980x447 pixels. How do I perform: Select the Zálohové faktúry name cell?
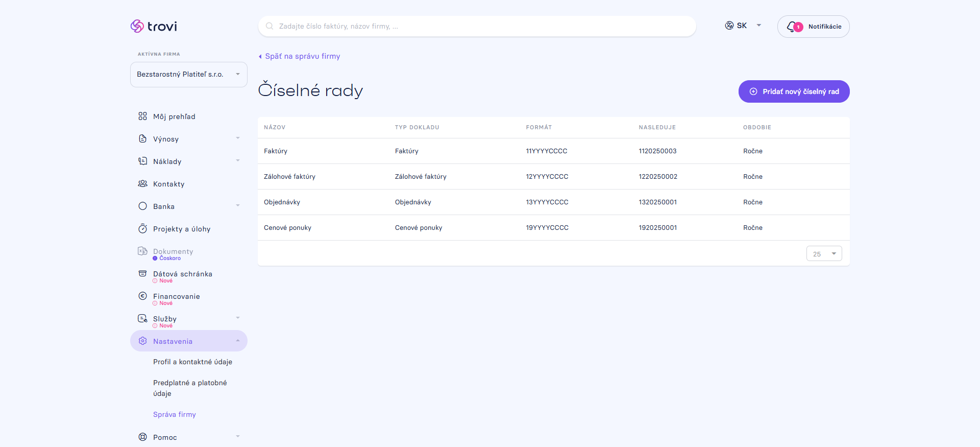(289, 177)
